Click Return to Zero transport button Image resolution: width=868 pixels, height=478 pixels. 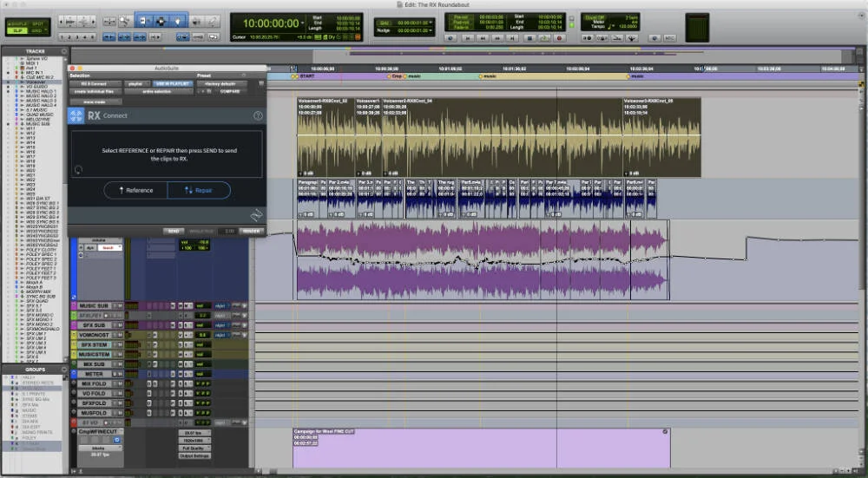(469, 38)
